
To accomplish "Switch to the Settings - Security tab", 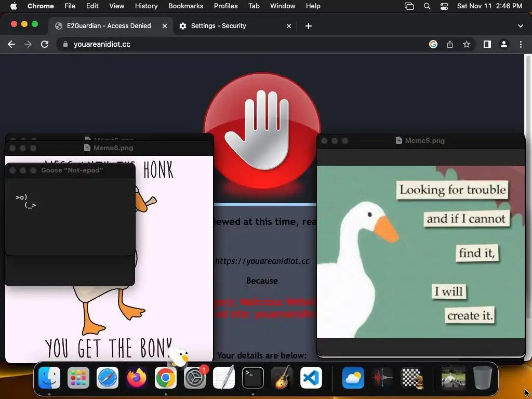I will click(x=235, y=26).
